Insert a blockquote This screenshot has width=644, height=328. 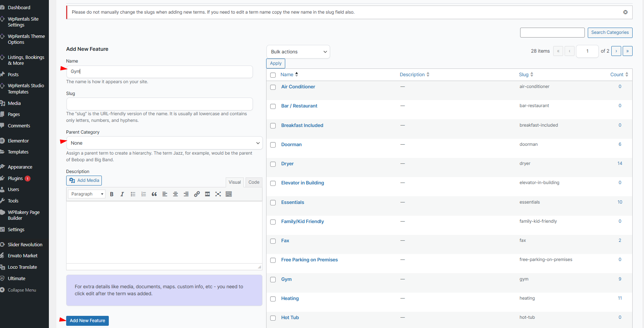point(154,194)
